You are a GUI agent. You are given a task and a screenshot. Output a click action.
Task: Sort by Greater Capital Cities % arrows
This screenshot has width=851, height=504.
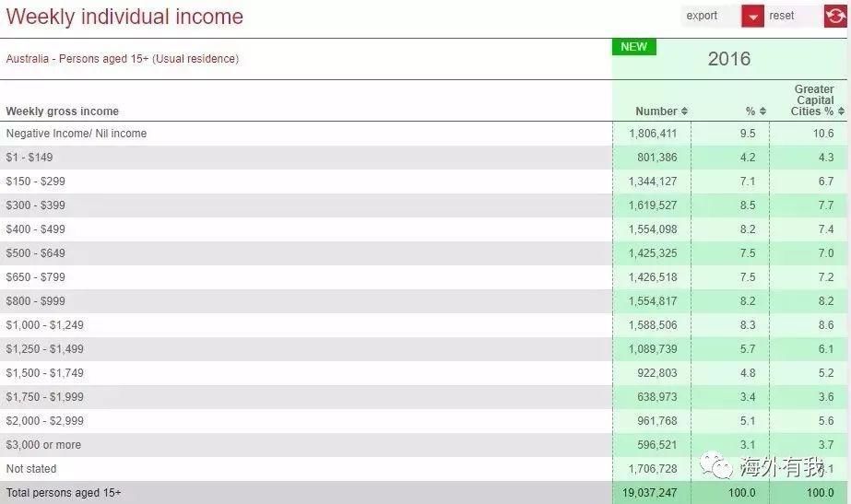pyautogui.click(x=840, y=111)
